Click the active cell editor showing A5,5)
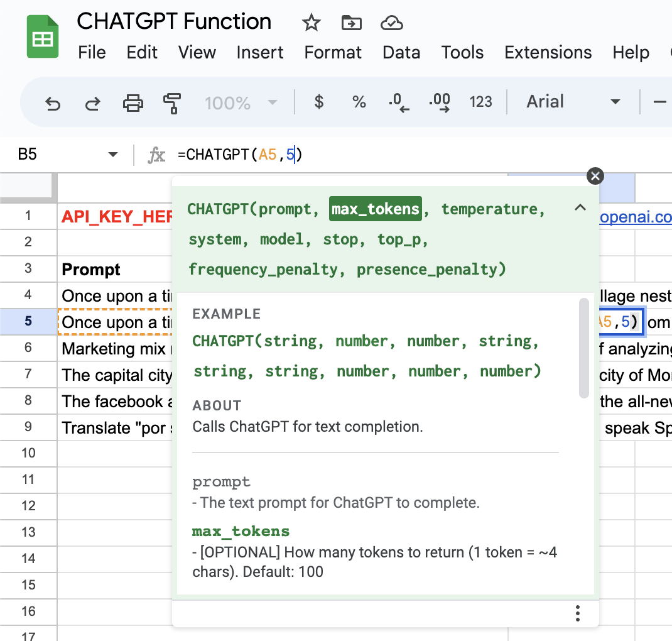This screenshot has height=641, width=672. click(x=621, y=322)
